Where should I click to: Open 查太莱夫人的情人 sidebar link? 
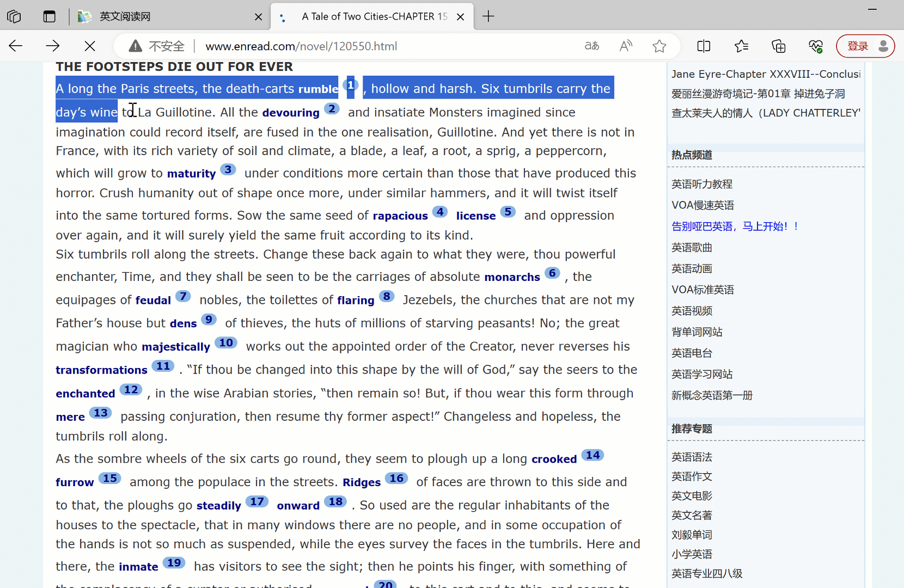click(766, 113)
